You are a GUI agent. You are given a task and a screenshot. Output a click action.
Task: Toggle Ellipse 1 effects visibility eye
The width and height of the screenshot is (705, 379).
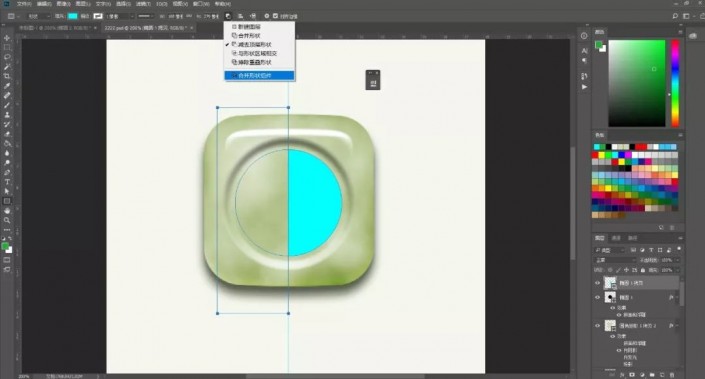tap(612, 308)
